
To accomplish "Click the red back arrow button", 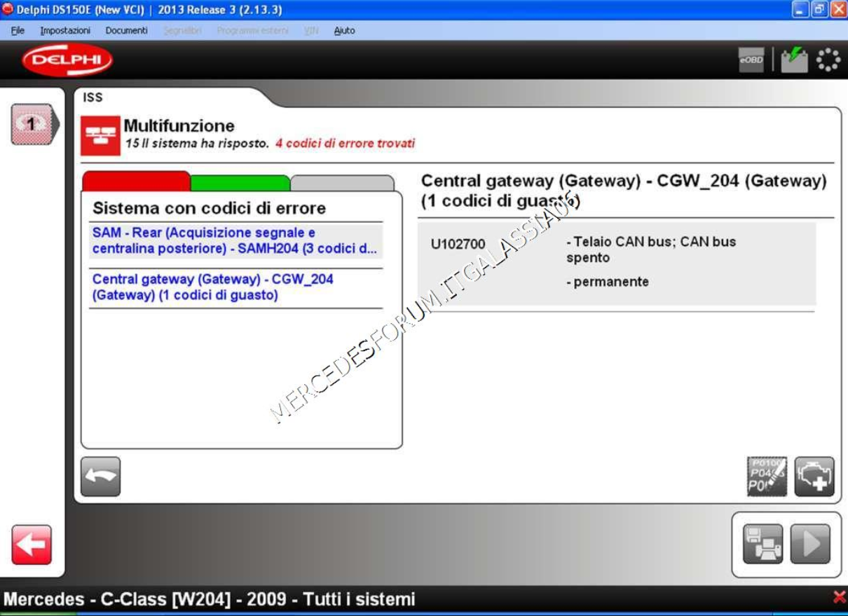I will [x=32, y=545].
